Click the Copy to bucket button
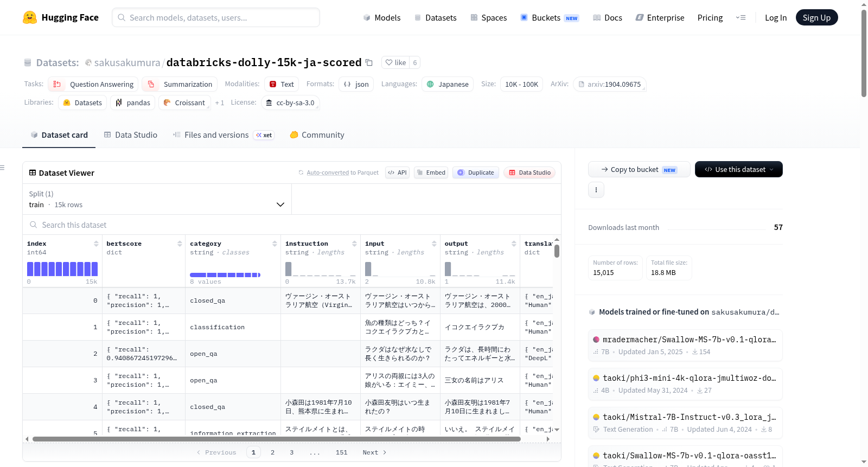 [639, 169]
